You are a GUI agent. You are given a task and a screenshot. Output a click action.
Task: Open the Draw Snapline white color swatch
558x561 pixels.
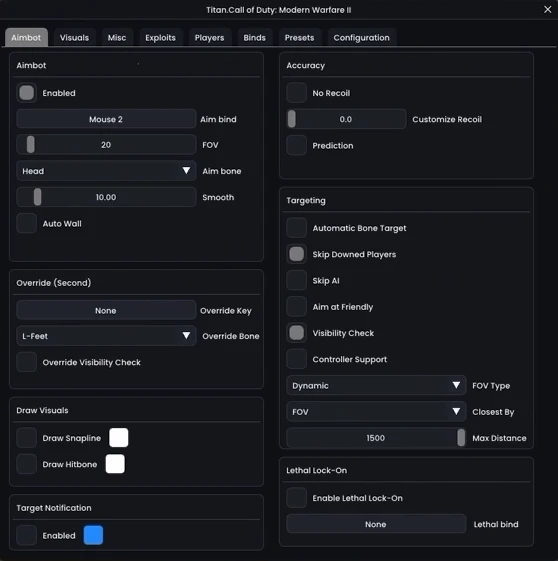(x=119, y=438)
